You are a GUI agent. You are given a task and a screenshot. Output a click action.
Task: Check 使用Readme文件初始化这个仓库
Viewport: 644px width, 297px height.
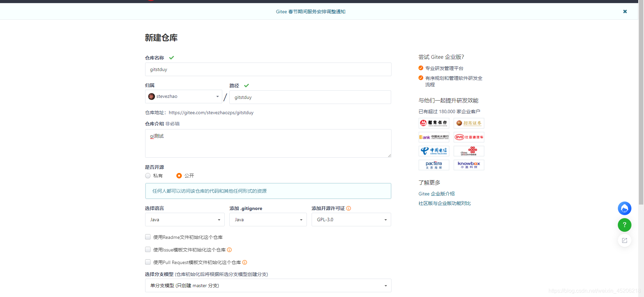click(148, 237)
